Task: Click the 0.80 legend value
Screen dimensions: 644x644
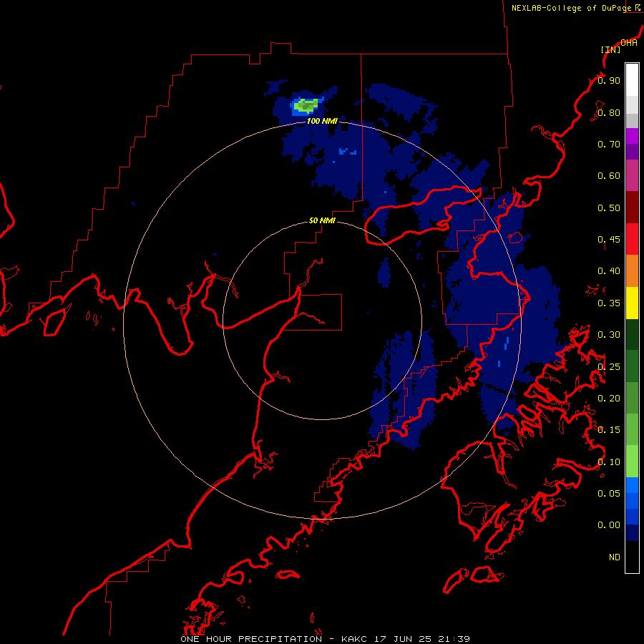Action: [x=609, y=112]
